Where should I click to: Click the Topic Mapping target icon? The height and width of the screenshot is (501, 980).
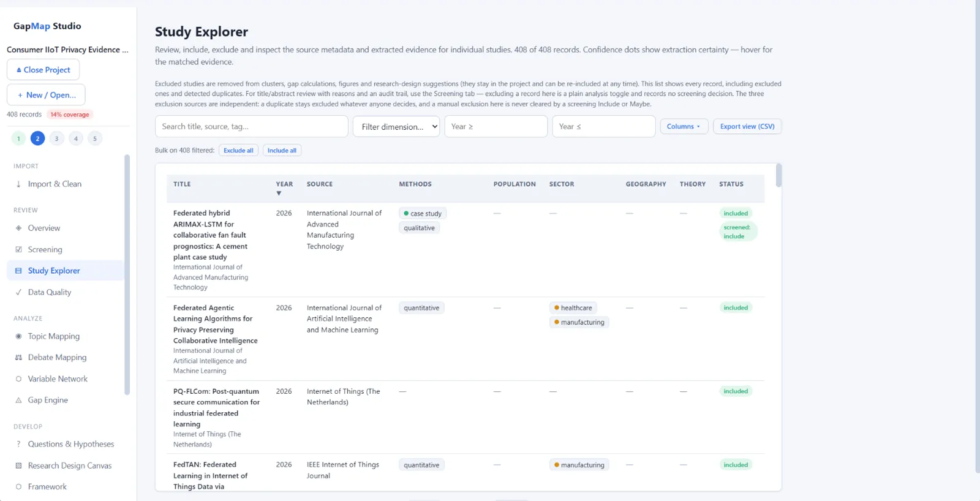(x=18, y=336)
